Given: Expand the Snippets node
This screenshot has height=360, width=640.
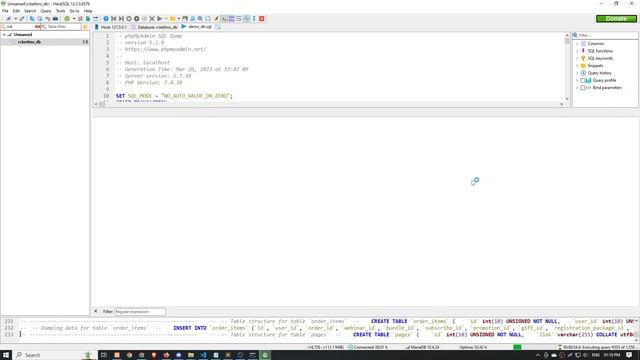Looking at the screenshot, I should pyautogui.click(x=577, y=66).
